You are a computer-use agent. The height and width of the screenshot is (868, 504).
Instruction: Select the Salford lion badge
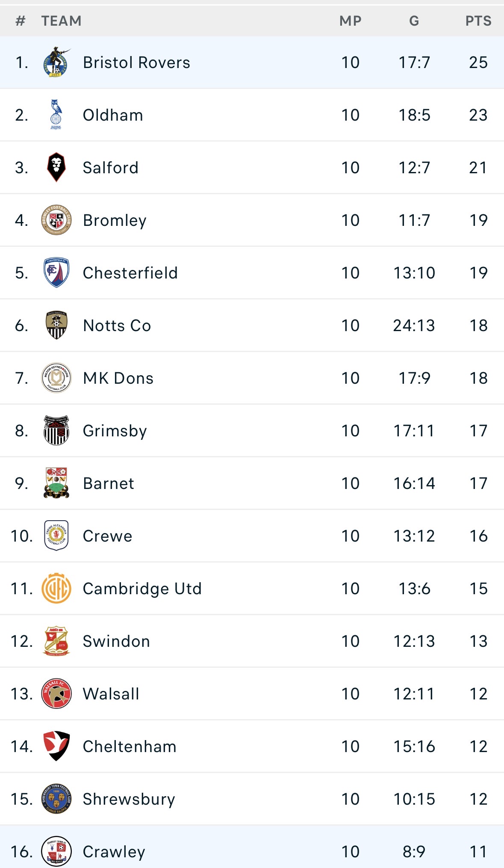click(x=56, y=167)
